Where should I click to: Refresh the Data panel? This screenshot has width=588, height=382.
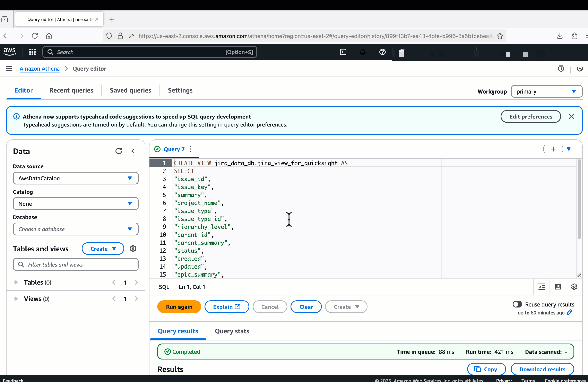tap(119, 151)
